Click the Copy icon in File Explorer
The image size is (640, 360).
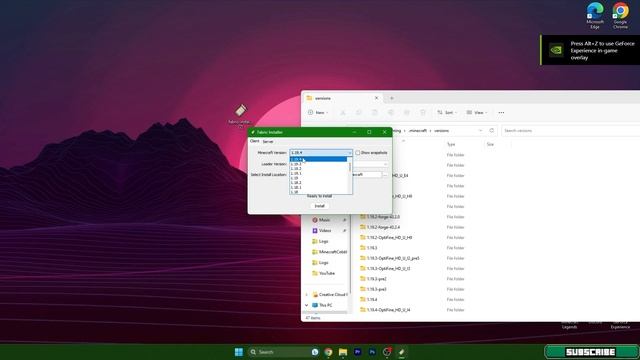click(x=359, y=113)
